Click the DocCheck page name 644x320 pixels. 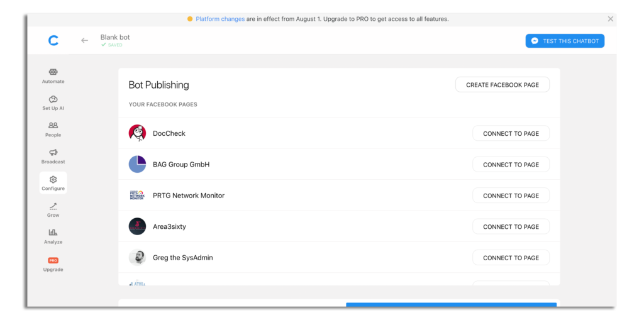[169, 133]
